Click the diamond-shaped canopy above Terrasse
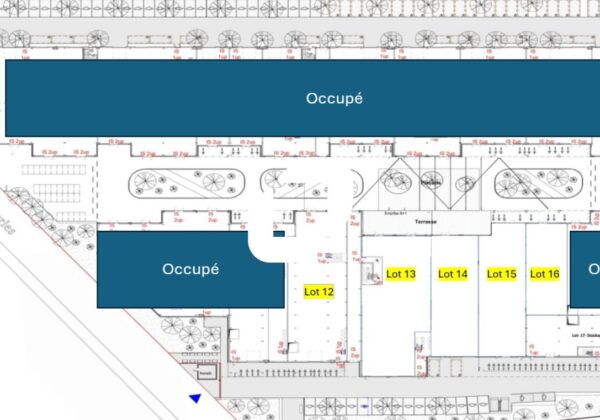The height and width of the screenshot is (420, 600). click(430, 182)
